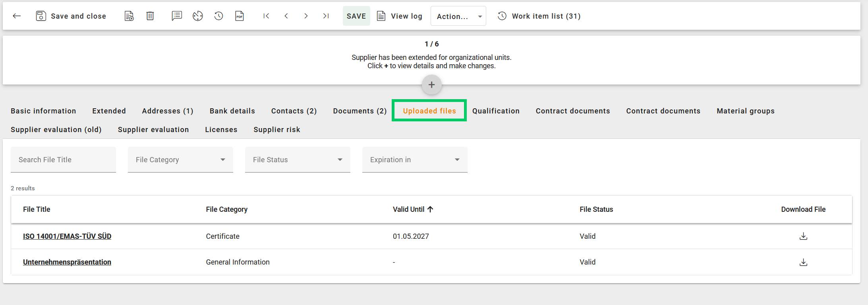Switch to the Qualification tab
The image size is (868, 305).
[496, 111]
